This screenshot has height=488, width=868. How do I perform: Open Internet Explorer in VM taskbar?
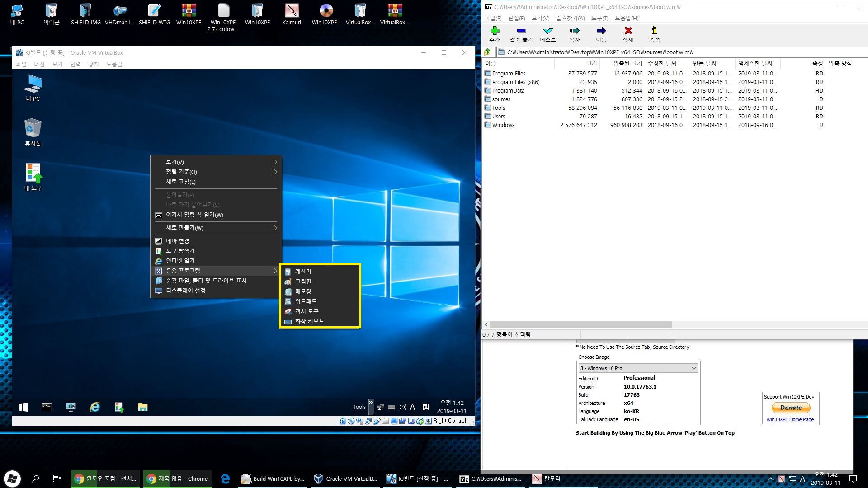(94, 407)
